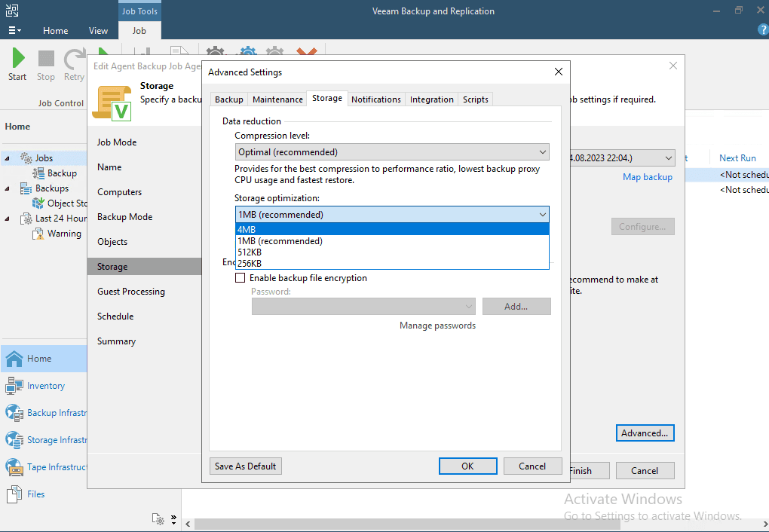The image size is (769, 532).
Task: Switch to the Maintenance tab
Action: pyautogui.click(x=277, y=99)
